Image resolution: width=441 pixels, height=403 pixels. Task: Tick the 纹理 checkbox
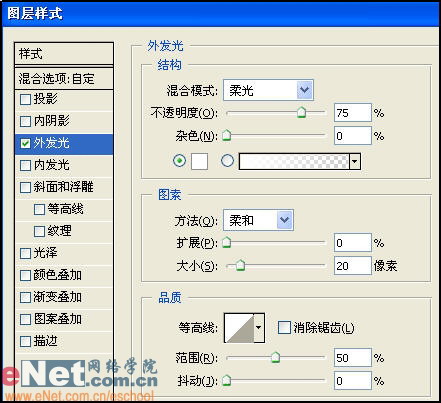pyautogui.click(x=39, y=231)
